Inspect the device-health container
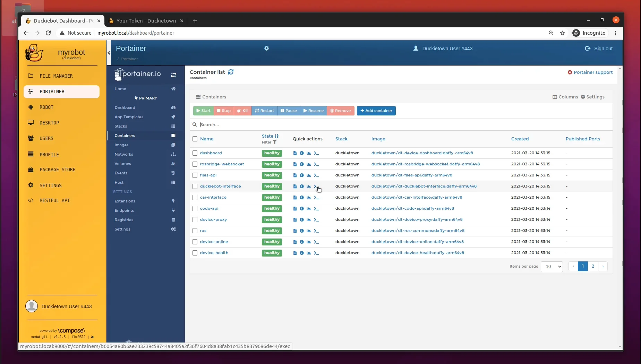 (301, 253)
